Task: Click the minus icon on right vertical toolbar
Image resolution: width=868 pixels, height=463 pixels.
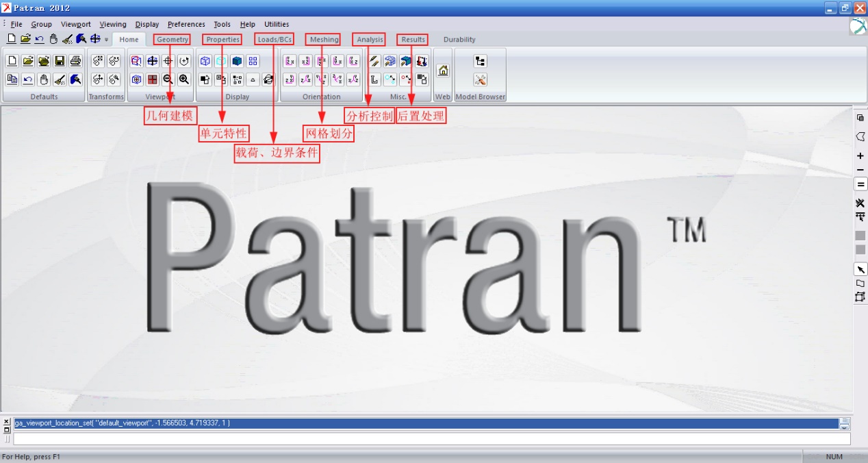Action: (860, 170)
